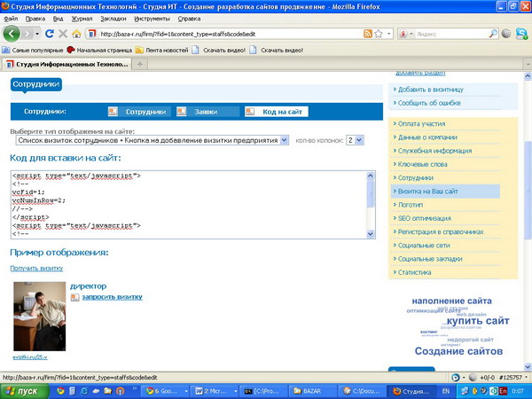This screenshot has height=399, width=532.
Task: Open the Справка menu
Action: (x=189, y=19)
